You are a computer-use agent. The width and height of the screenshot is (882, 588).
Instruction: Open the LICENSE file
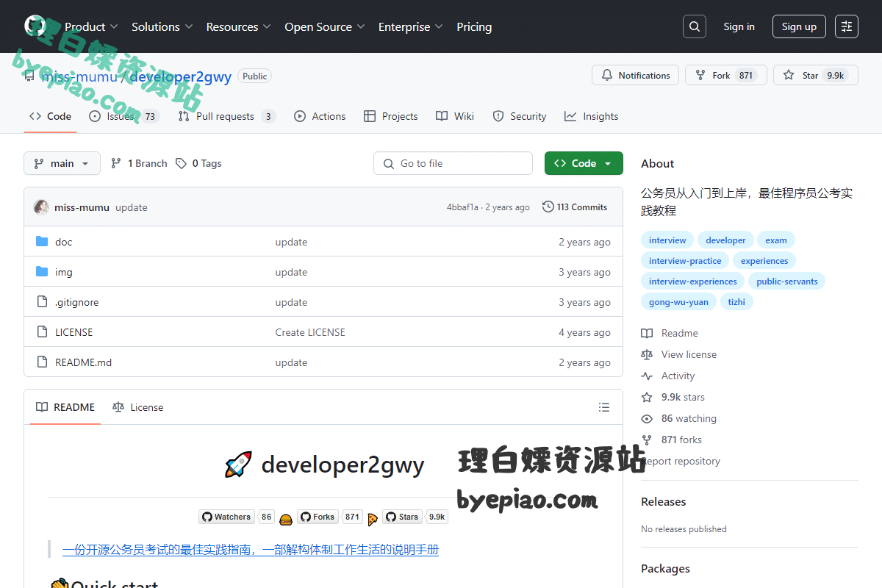74,332
